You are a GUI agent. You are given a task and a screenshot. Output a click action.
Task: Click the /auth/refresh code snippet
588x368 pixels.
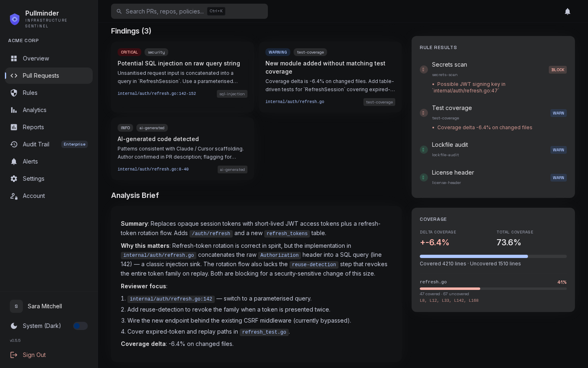point(211,233)
